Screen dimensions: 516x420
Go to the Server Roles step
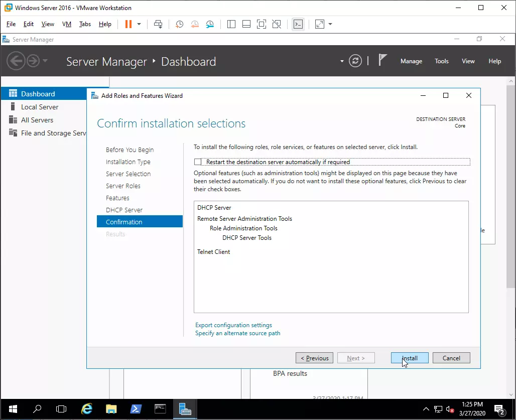(x=123, y=186)
